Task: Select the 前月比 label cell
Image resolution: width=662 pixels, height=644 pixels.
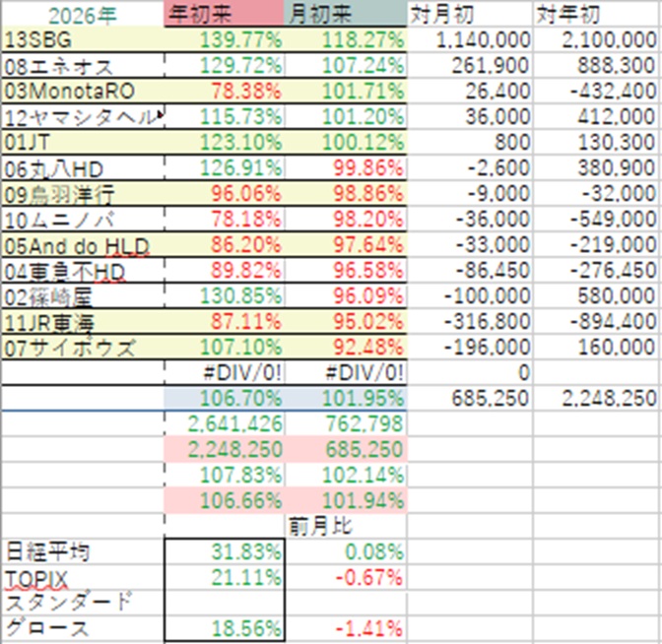Action: 346,526
